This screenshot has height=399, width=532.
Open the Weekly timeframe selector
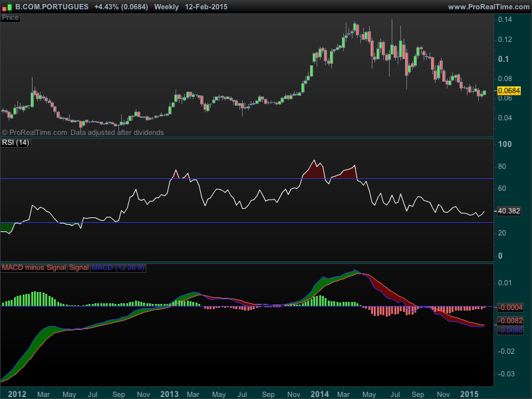coord(167,6)
